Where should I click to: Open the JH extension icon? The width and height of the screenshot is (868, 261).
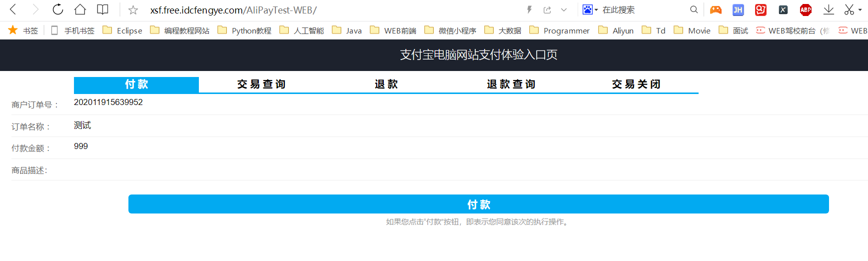coord(738,9)
